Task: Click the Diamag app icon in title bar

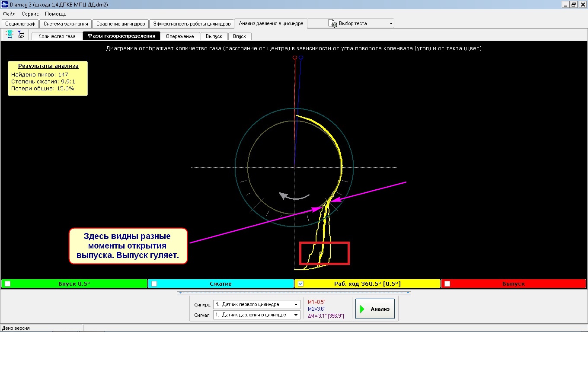Action: tap(5, 4)
